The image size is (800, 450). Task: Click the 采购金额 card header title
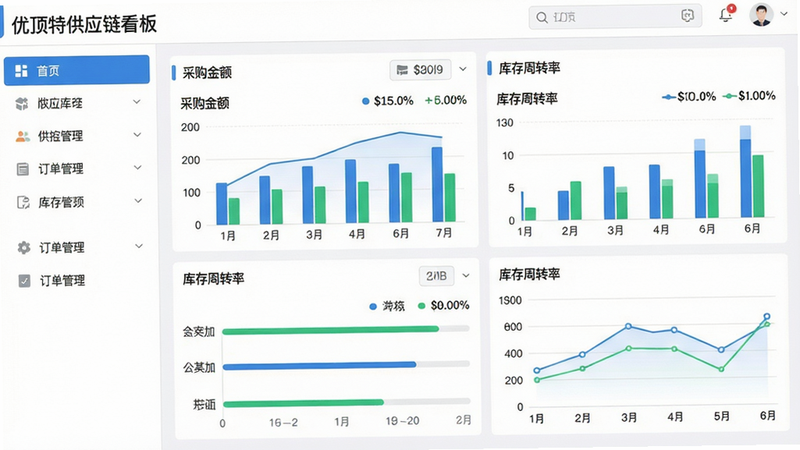coord(207,72)
